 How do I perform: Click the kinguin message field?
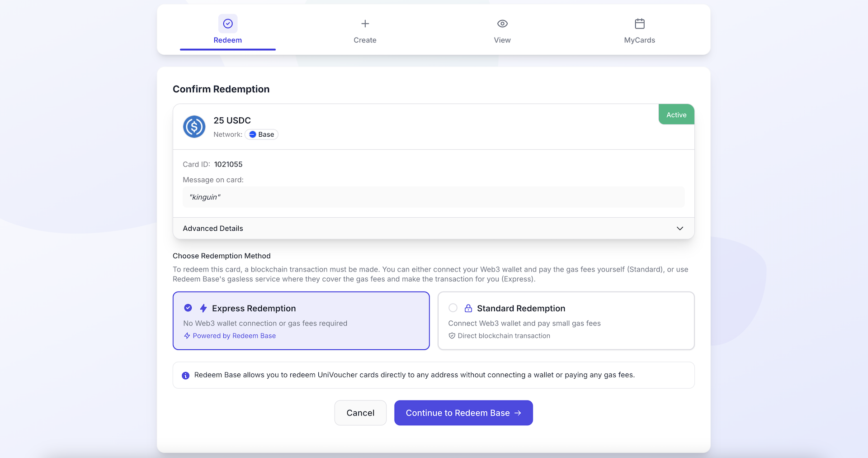[433, 197]
